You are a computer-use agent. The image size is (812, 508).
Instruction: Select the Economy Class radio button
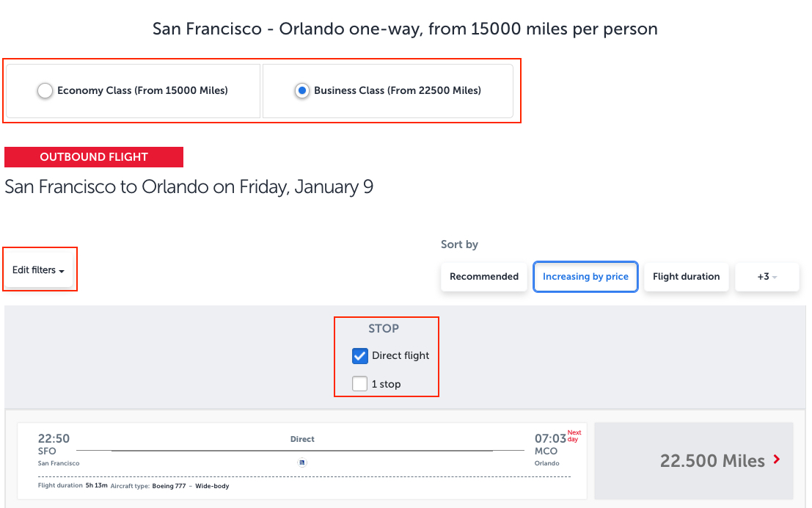[x=45, y=90]
